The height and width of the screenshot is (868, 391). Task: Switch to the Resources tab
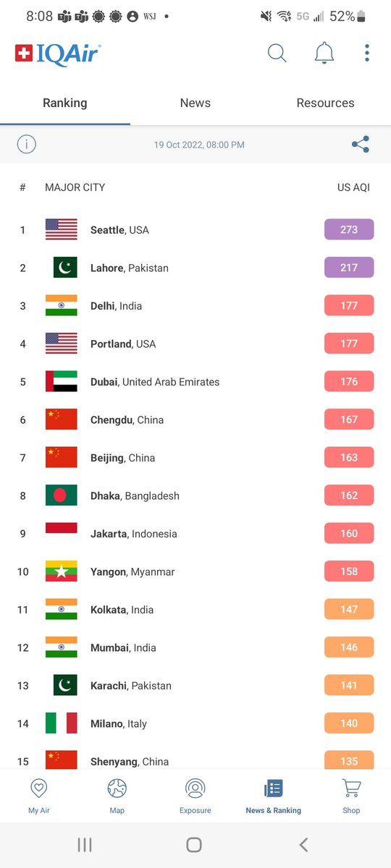pos(325,103)
